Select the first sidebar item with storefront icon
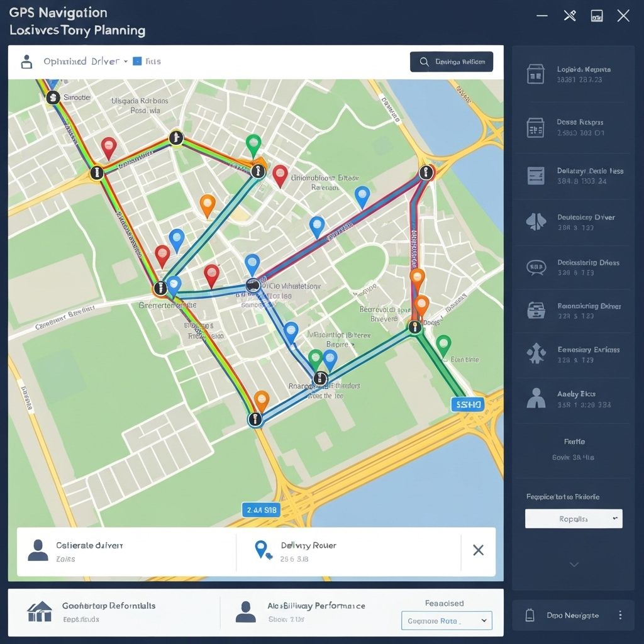Screen dimensions: 644x644 click(x=535, y=74)
